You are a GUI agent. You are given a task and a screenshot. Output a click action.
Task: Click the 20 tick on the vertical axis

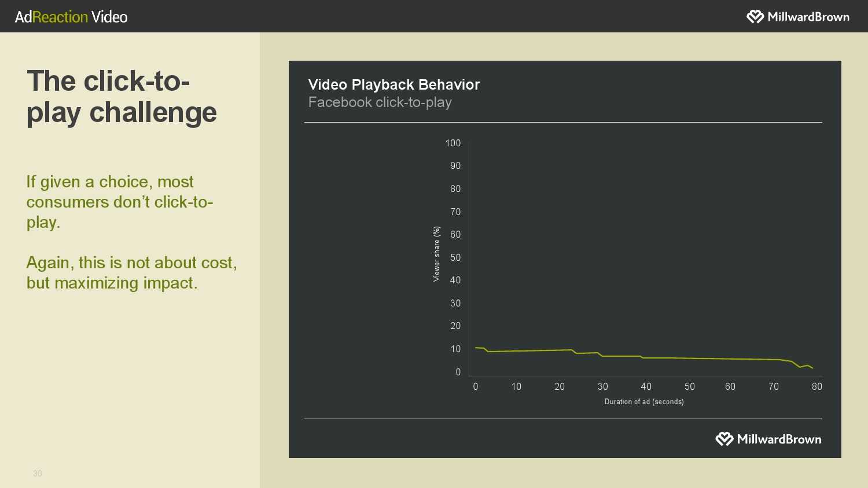tap(455, 326)
